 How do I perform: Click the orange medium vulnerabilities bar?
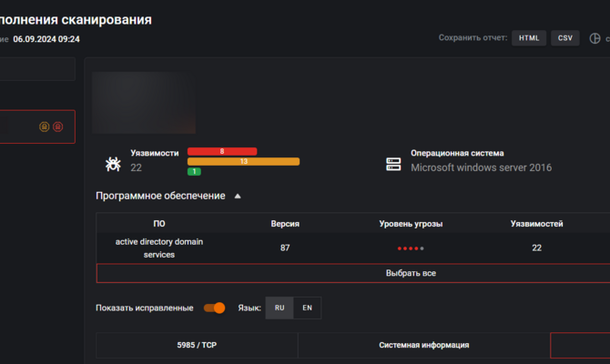click(x=243, y=161)
